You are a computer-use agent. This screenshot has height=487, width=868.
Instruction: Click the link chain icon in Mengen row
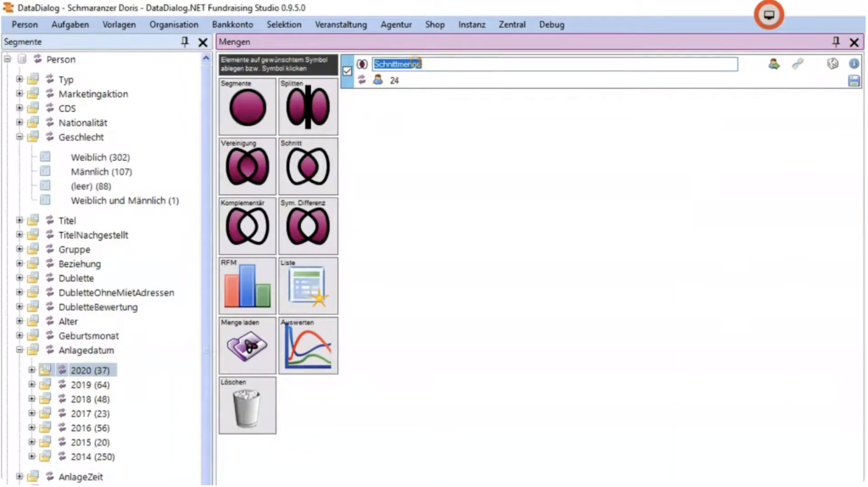[x=797, y=64]
